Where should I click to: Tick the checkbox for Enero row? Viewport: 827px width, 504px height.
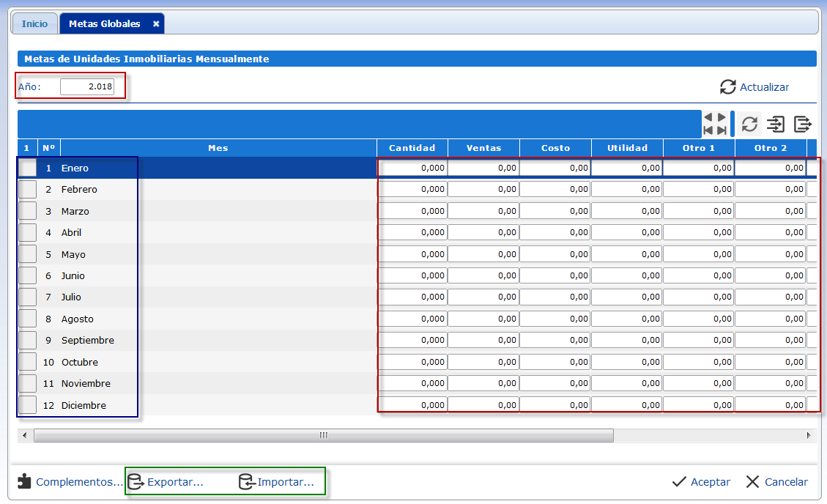tap(27, 168)
